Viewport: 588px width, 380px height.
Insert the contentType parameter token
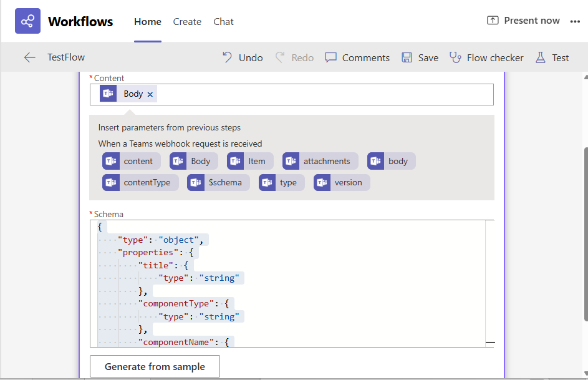[x=140, y=182]
